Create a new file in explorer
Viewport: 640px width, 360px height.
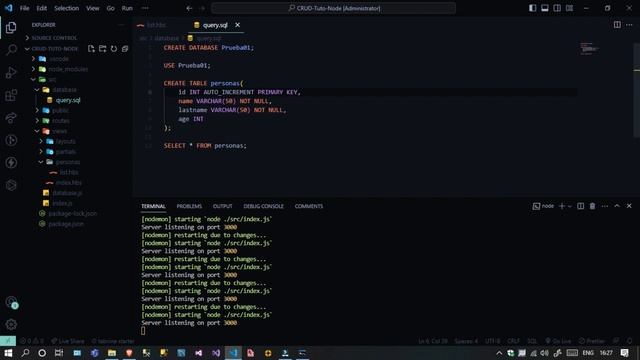(x=91, y=49)
